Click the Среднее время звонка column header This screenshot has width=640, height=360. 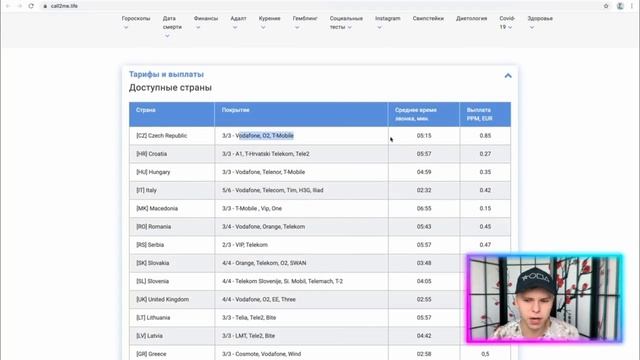(424, 114)
